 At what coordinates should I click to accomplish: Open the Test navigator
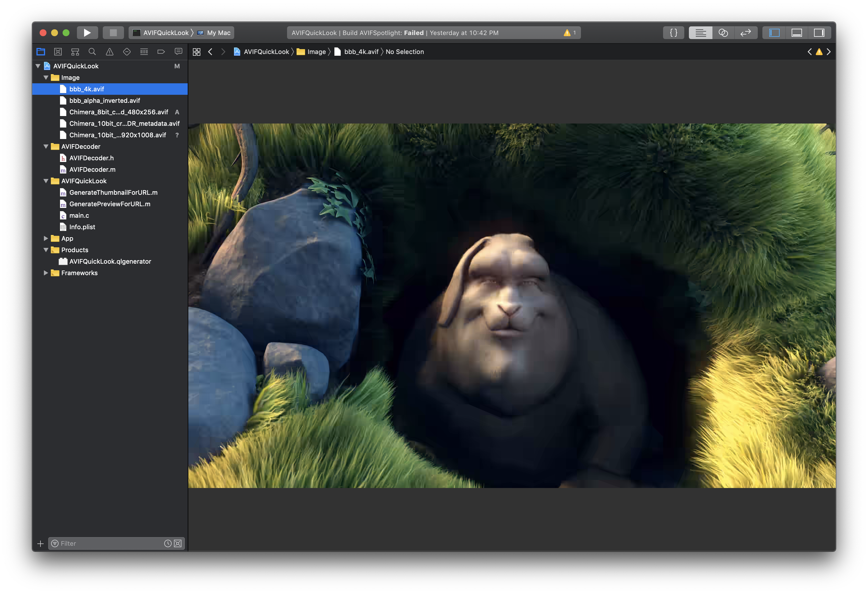point(127,52)
